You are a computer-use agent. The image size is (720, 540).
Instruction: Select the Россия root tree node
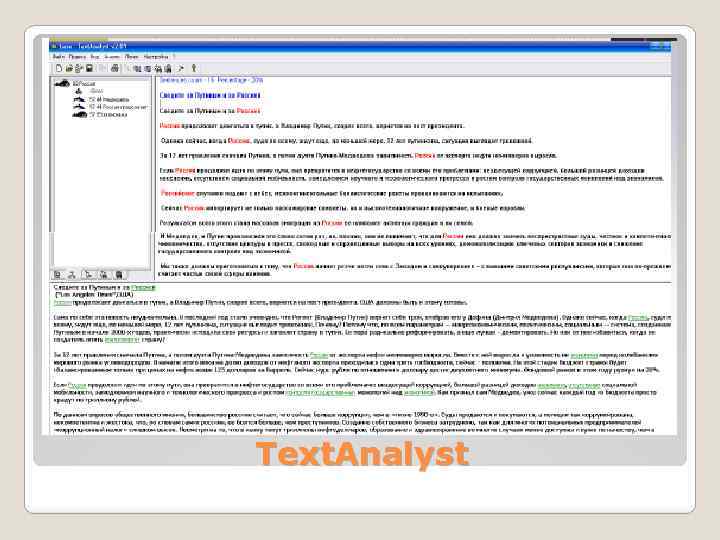[84, 84]
